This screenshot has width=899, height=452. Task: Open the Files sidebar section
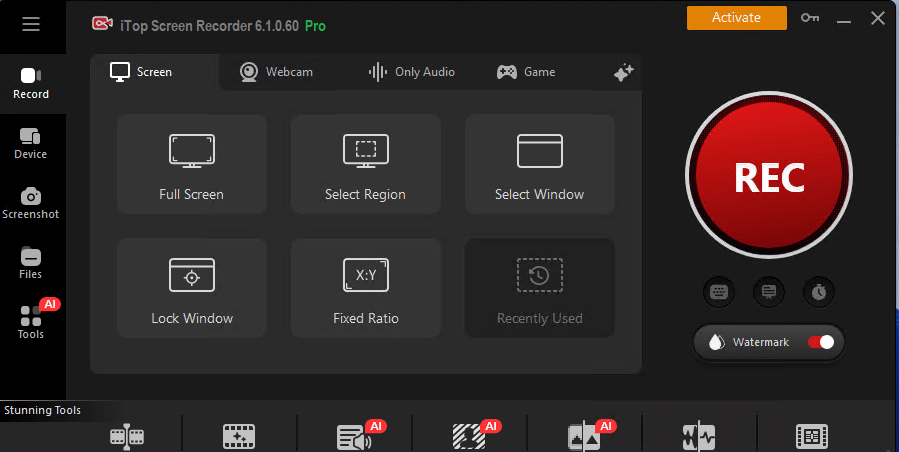(31, 264)
